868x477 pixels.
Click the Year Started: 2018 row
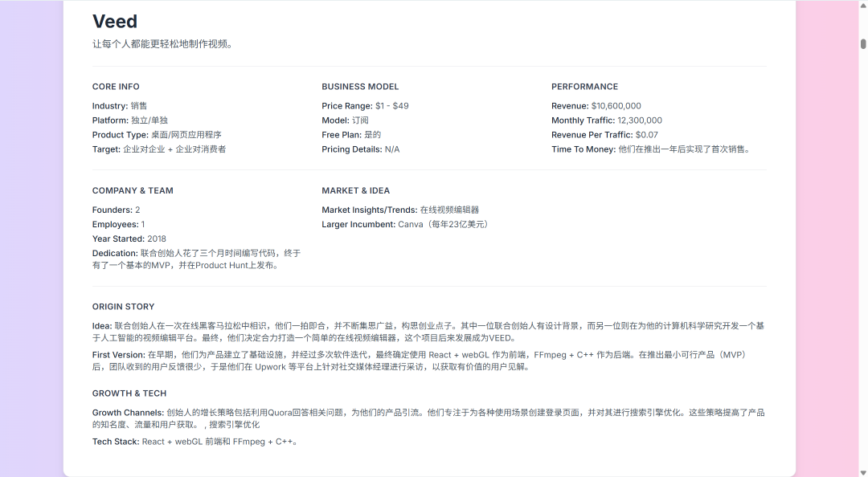click(129, 238)
